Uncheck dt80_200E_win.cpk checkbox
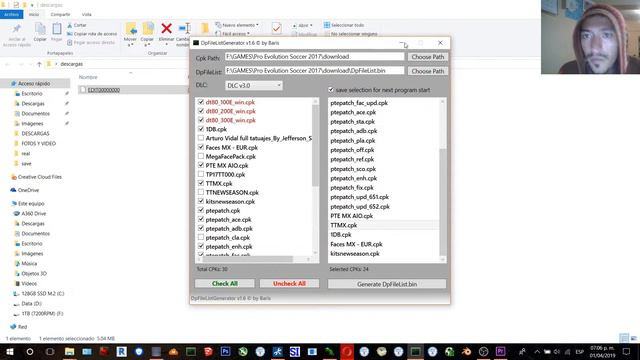Image resolution: width=640 pixels, height=360 pixels. pyautogui.click(x=200, y=111)
